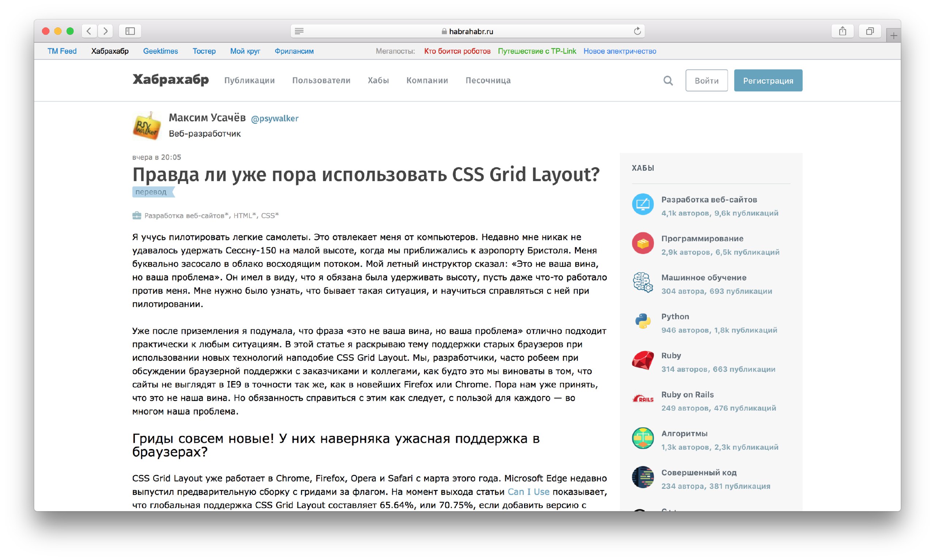Screen dimensions: 935x560
Task: Click the Войти login button
Action: tap(706, 80)
